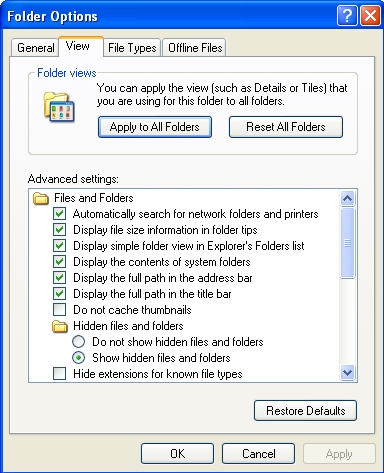Click the Advanced settings scrollbar thumb
This screenshot has width=384, height=473.
[x=347, y=243]
